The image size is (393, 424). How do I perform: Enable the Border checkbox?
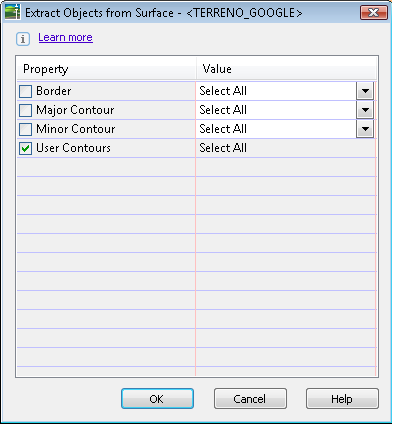[25, 91]
